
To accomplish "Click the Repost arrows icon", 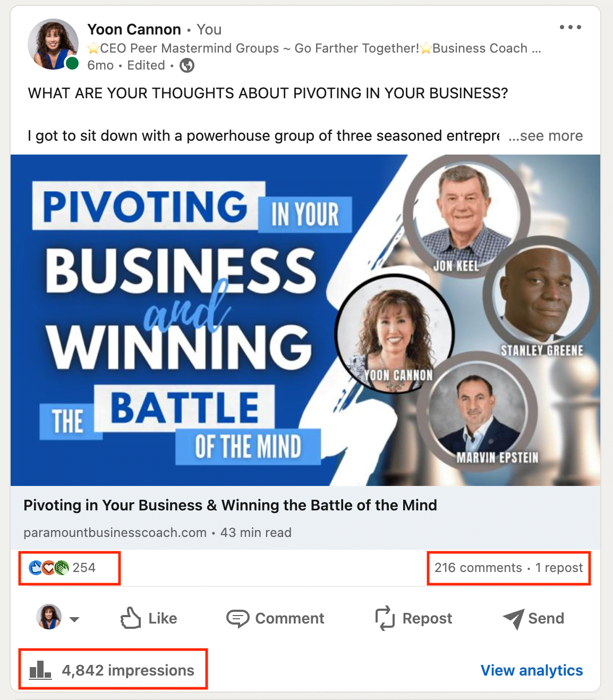I will (x=385, y=618).
